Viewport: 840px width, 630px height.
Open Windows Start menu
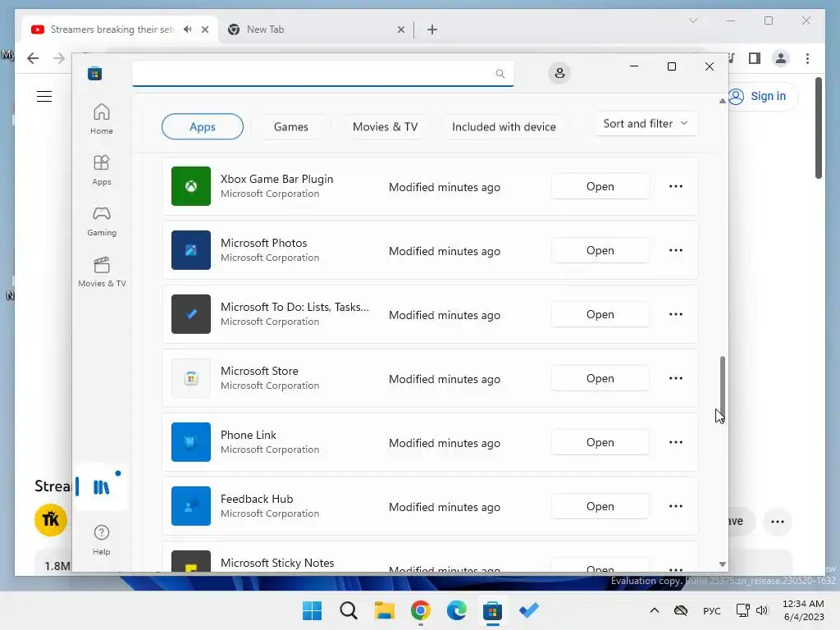point(313,610)
